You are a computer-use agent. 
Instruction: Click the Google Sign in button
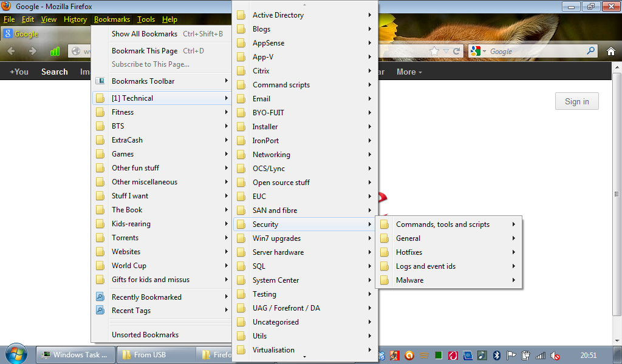[x=577, y=101]
